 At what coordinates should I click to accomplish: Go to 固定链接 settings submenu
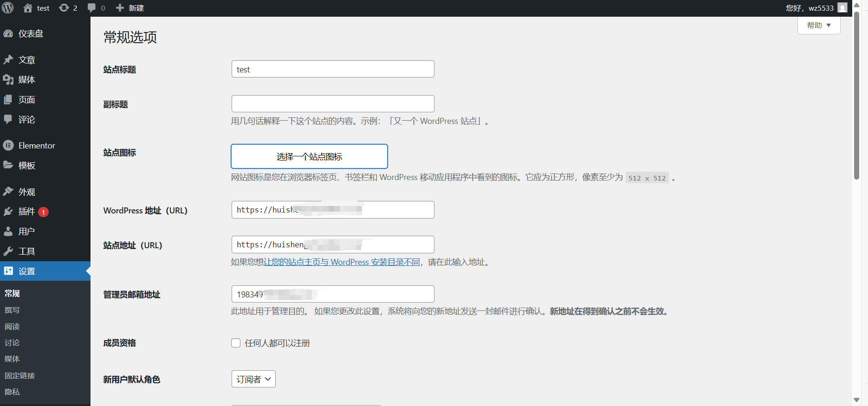(x=20, y=375)
